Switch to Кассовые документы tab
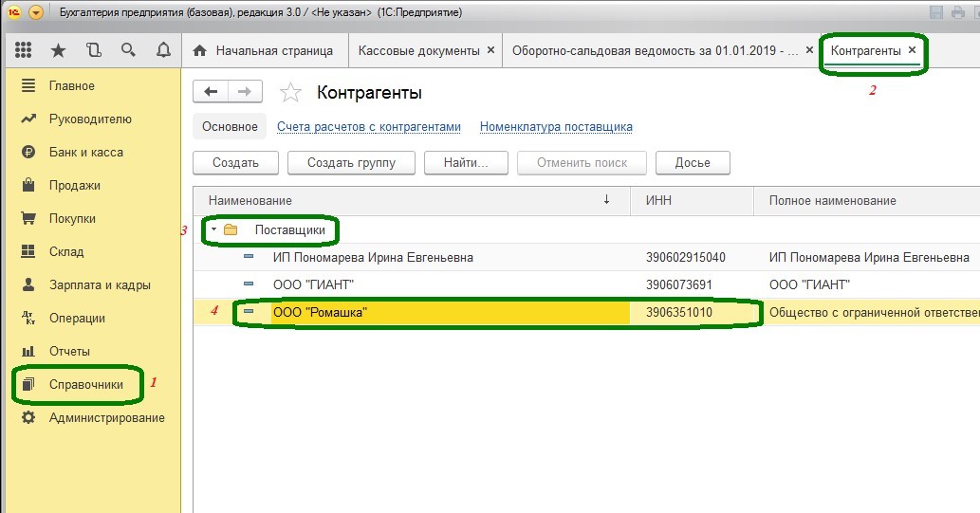Viewport: 980px width, 513px height. (x=418, y=50)
